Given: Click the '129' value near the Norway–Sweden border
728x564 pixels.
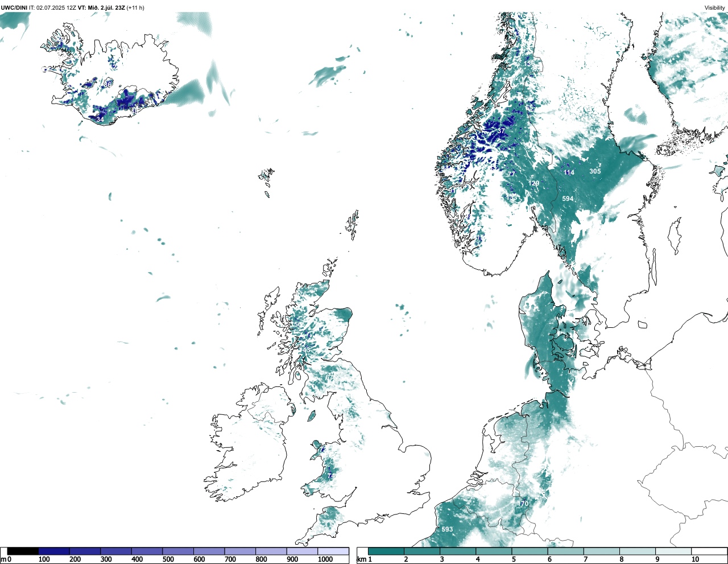Looking at the screenshot, I should click(x=534, y=183).
